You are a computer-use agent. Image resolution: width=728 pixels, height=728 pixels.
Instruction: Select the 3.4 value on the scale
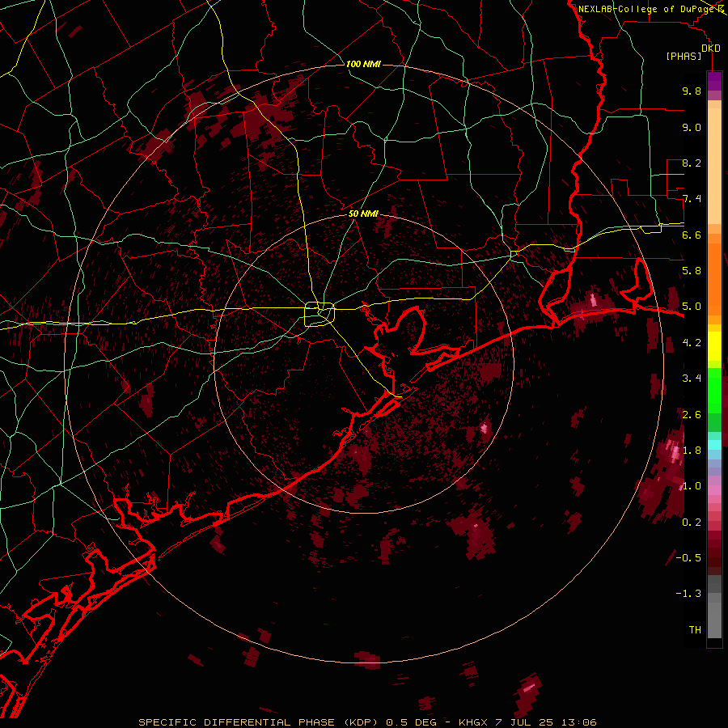[692, 379]
